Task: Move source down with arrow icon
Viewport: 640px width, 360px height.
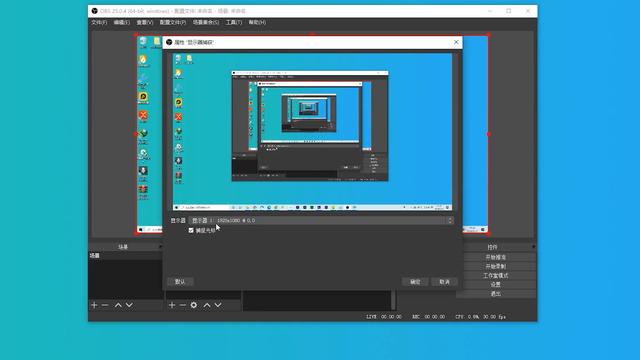Action: (218, 305)
